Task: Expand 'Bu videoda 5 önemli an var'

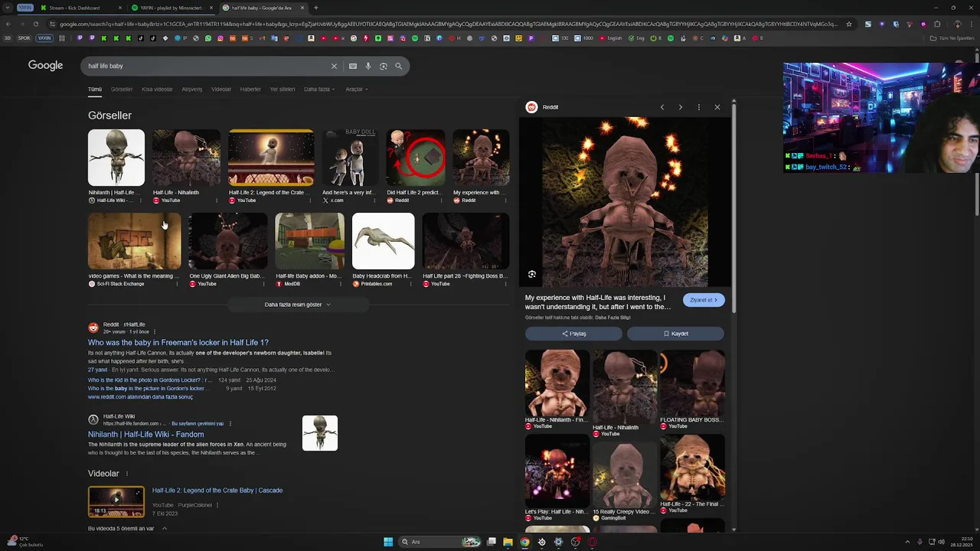Action: pyautogui.click(x=127, y=528)
